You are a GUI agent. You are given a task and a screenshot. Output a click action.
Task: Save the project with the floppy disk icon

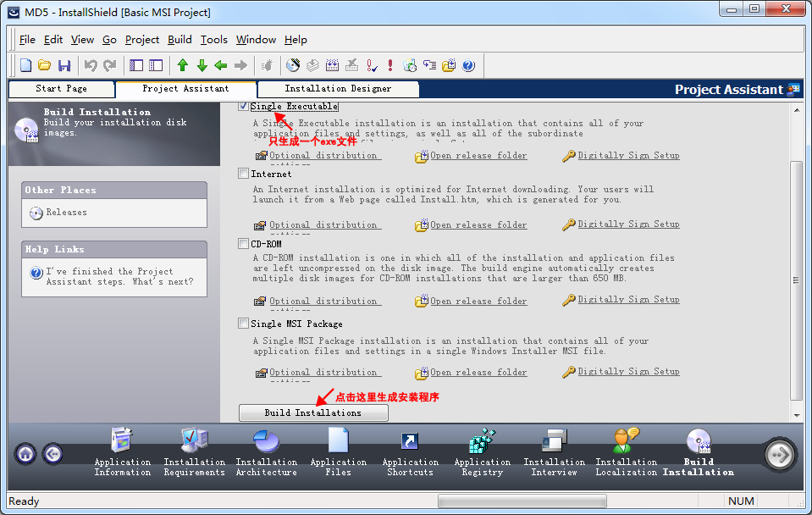(64, 65)
